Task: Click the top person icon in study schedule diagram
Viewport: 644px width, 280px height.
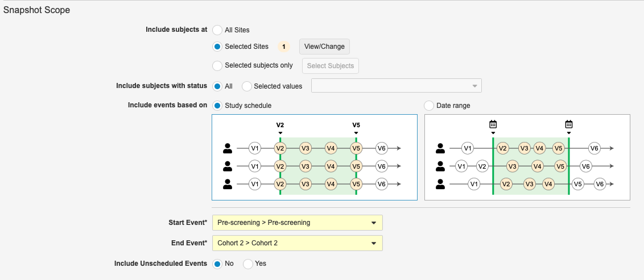Action: point(228,148)
